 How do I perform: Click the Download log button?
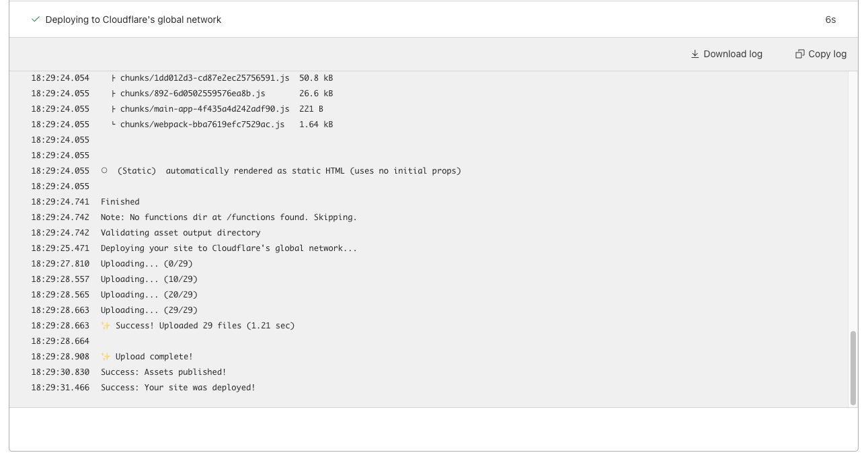(726, 54)
